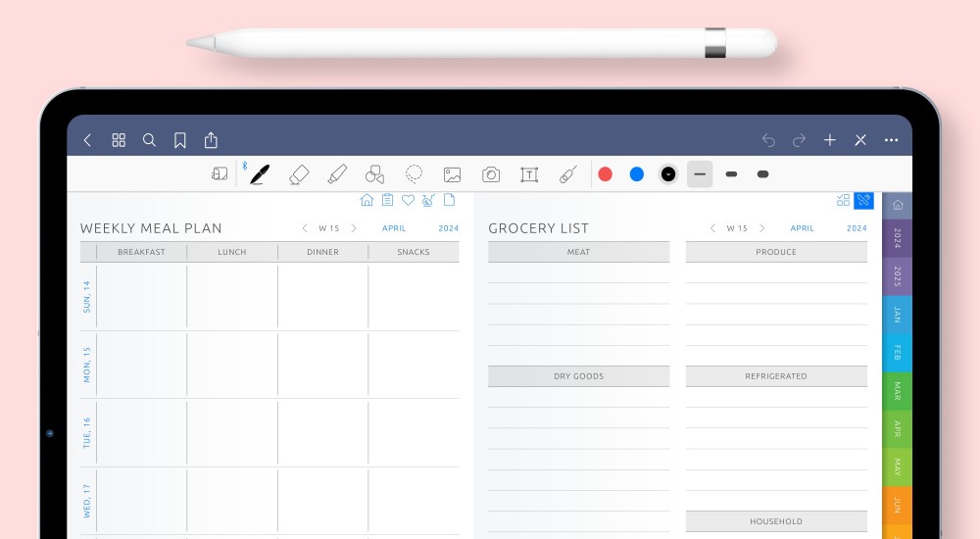
Task: Select the Eraser tool
Action: click(x=299, y=174)
